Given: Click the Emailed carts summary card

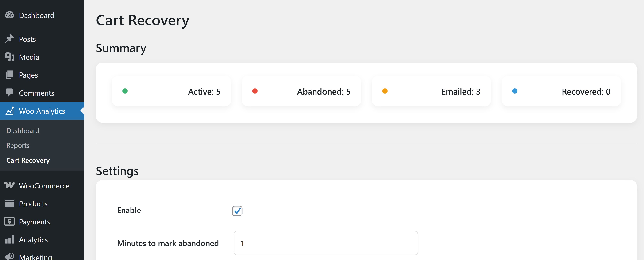Looking at the screenshot, I should coord(431,91).
